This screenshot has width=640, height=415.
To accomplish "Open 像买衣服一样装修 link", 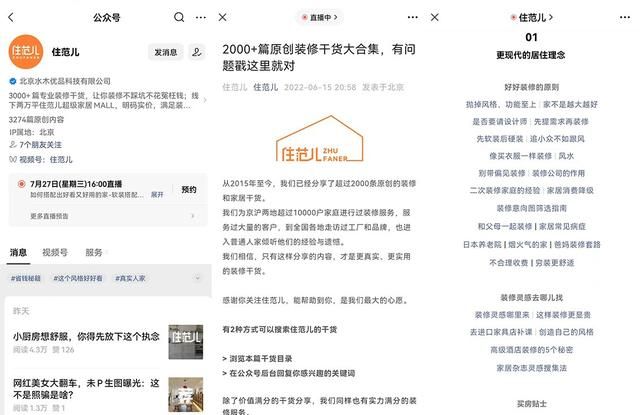I will click(x=520, y=156).
